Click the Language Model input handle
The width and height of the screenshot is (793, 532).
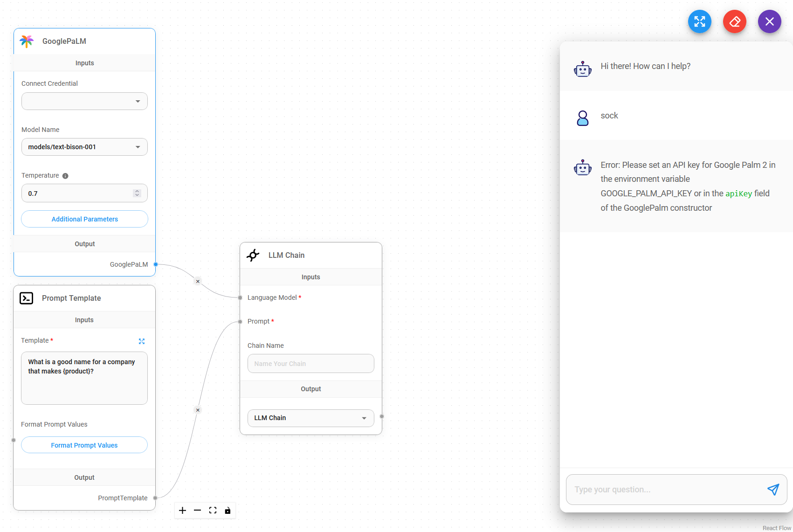tap(240, 297)
